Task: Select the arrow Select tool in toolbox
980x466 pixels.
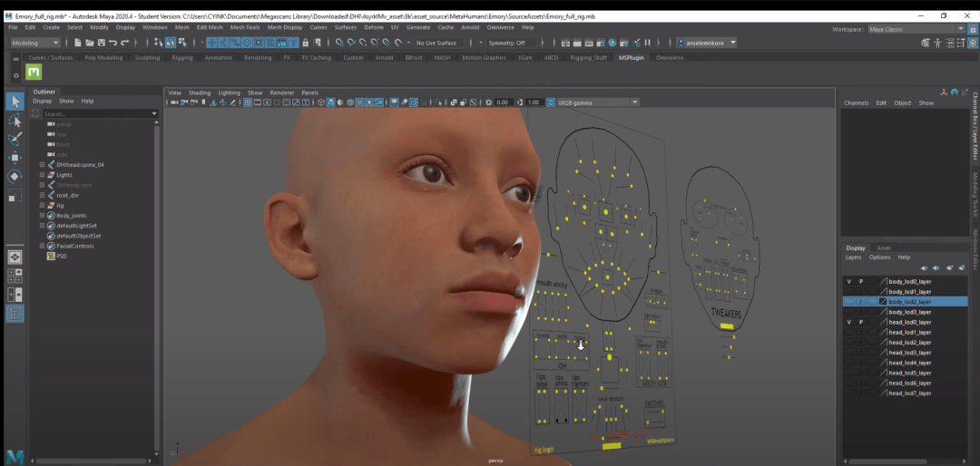Action: click(x=15, y=101)
